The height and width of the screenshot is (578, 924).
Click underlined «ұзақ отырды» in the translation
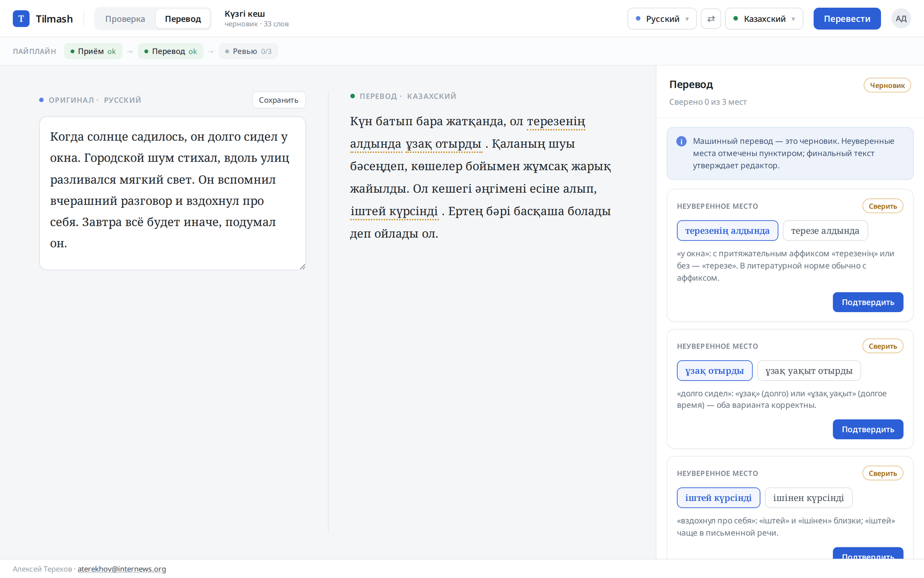[x=444, y=144]
